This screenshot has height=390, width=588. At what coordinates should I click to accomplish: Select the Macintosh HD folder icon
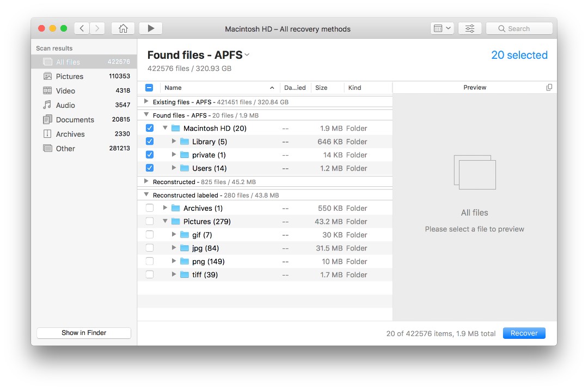pyautogui.click(x=175, y=128)
